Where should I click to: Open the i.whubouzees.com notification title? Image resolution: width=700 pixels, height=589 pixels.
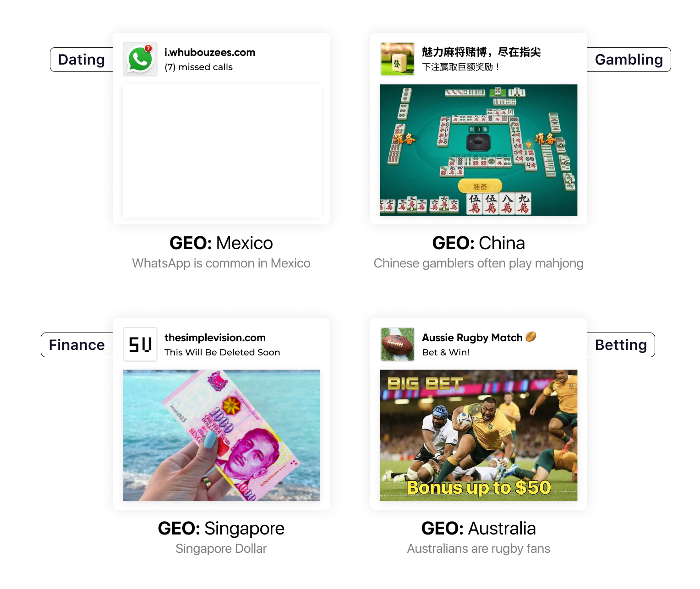pos(210,52)
